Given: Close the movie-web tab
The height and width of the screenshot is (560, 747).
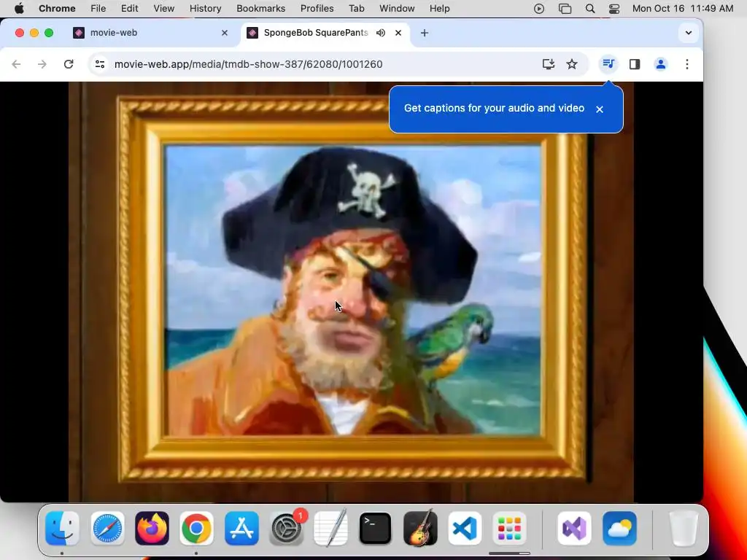Looking at the screenshot, I should 225,33.
